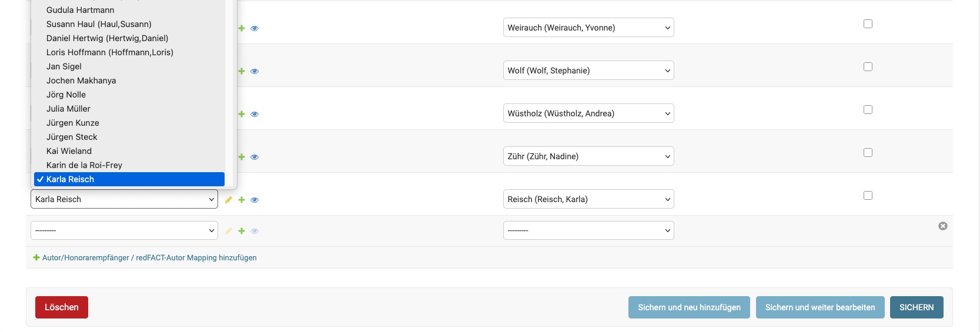Image resolution: width=980 pixels, height=332 pixels.
Task: Click the green plus icon beside Karla Reisch
Action: coord(242,200)
